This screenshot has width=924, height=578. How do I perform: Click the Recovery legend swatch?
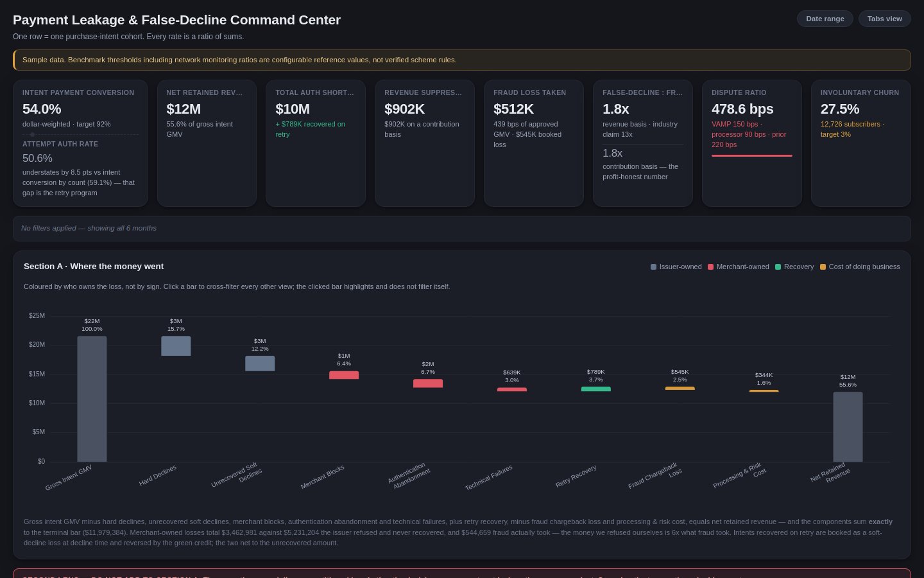[x=778, y=267]
